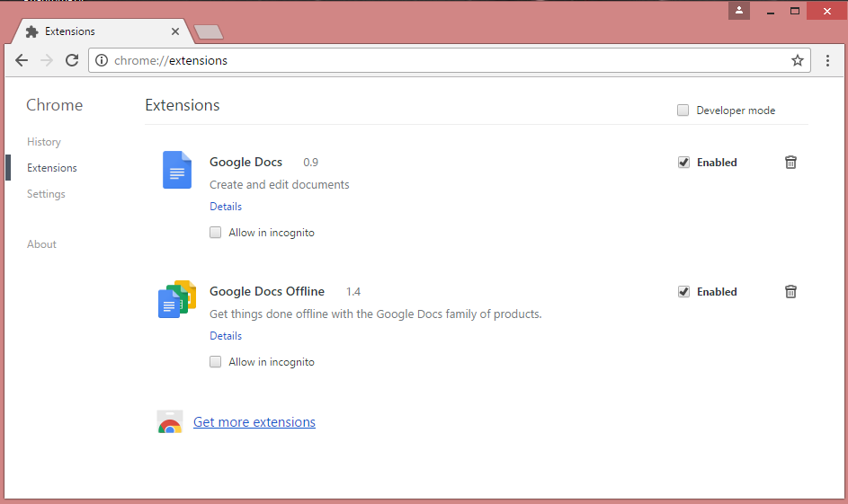Open Settings from the sidebar
Screen dimensions: 848x504
[46, 194]
